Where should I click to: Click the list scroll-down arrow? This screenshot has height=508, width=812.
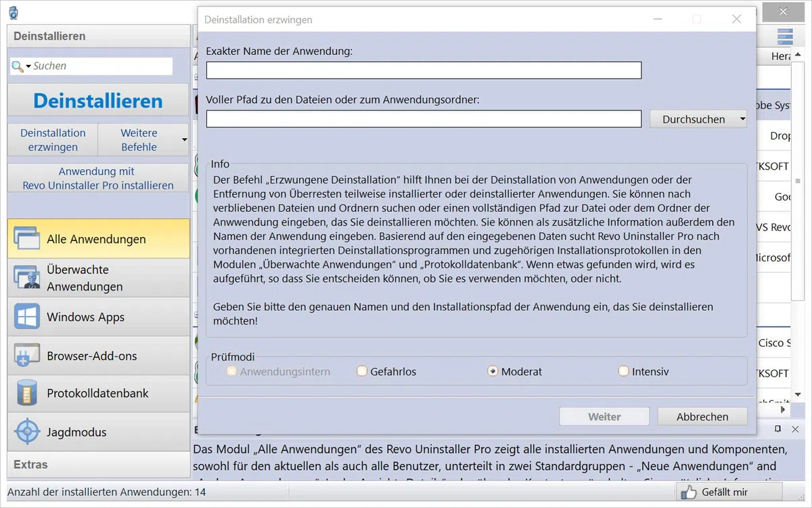(798, 395)
